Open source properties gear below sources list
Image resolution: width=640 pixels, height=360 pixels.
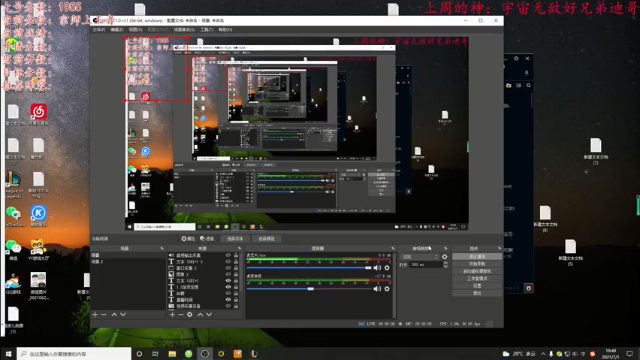(x=189, y=315)
